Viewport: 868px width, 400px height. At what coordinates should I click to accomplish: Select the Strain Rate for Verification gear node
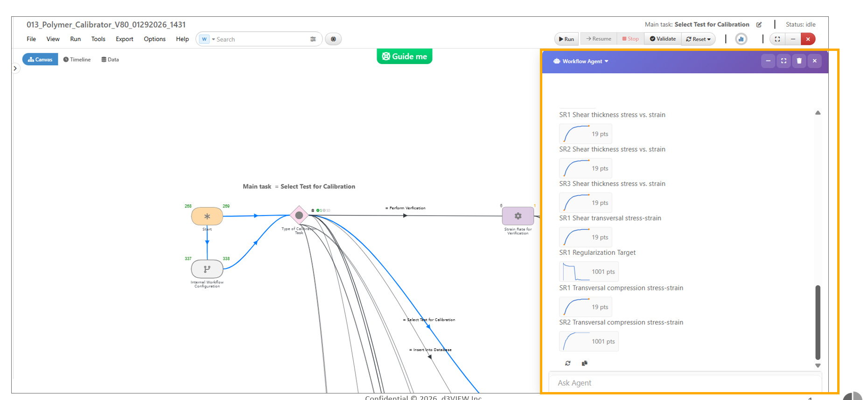[518, 216]
